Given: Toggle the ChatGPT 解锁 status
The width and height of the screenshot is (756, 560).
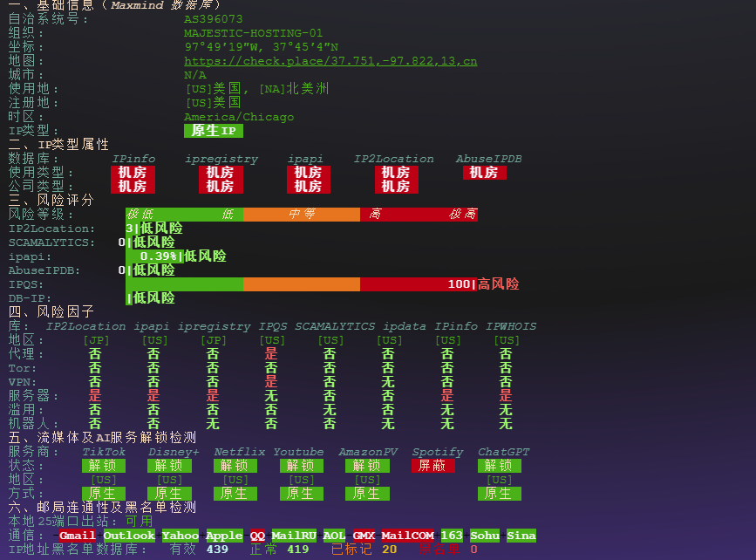Looking at the screenshot, I should [x=499, y=466].
